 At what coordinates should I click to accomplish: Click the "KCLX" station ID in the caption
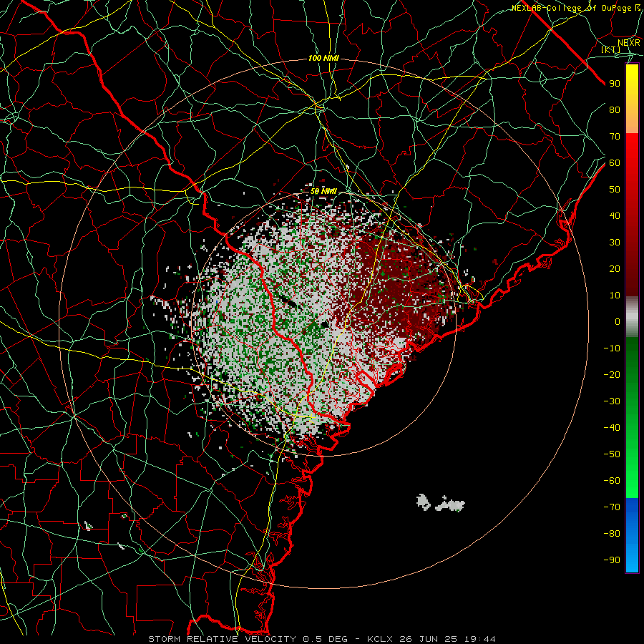click(380, 639)
